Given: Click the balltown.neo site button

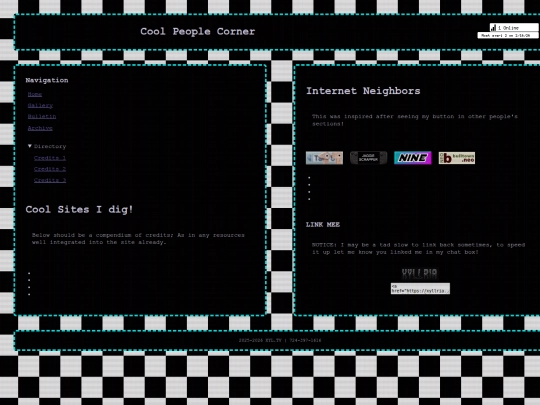Looking at the screenshot, I should click(457, 158).
